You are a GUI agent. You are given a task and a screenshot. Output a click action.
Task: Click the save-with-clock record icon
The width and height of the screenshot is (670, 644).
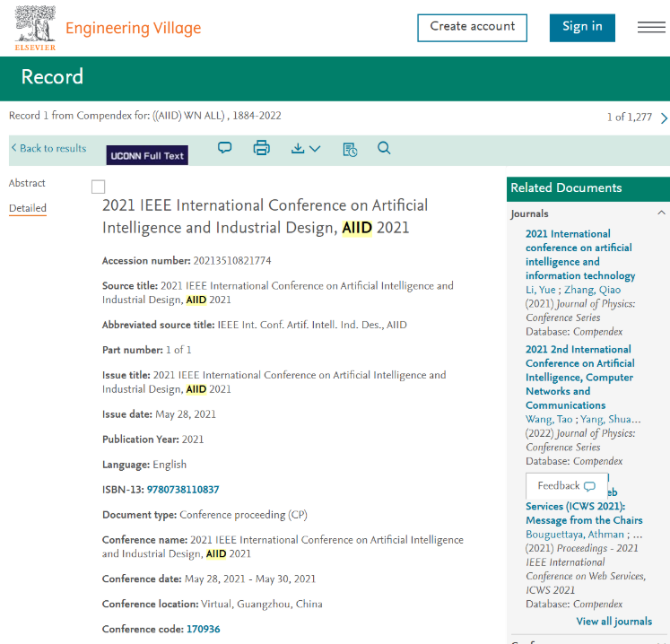350,150
